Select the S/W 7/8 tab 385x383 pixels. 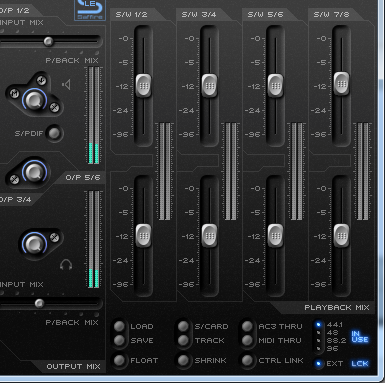click(x=331, y=15)
